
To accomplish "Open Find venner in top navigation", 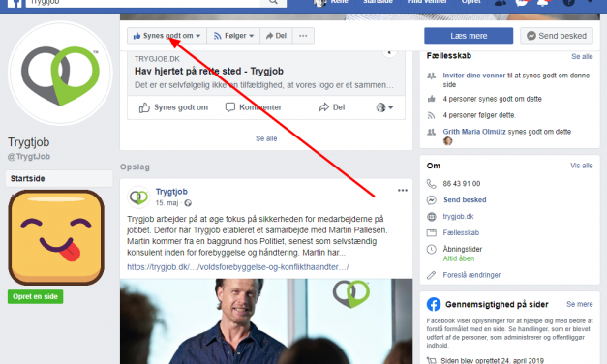I will coord(427,2).
